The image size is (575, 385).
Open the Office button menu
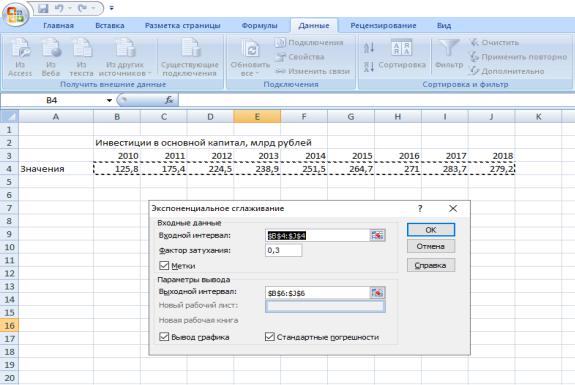(15, 14)
